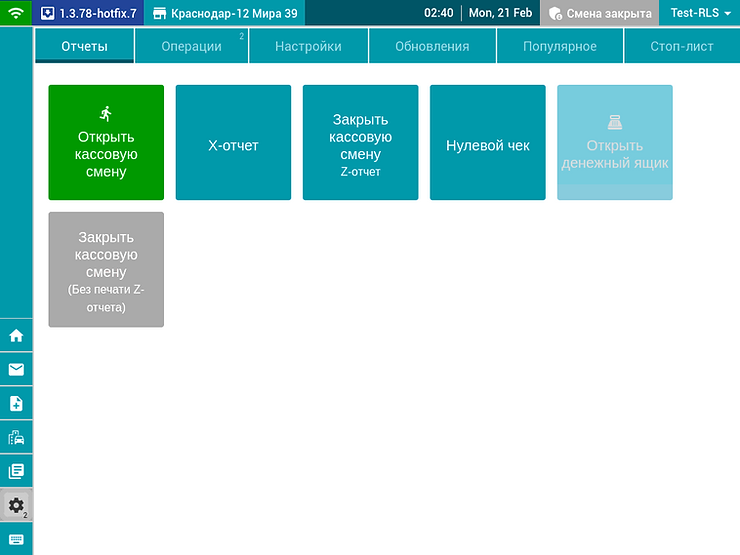
Task: Click the Mon, 21 Feb date
Action: tap(500, 13)
